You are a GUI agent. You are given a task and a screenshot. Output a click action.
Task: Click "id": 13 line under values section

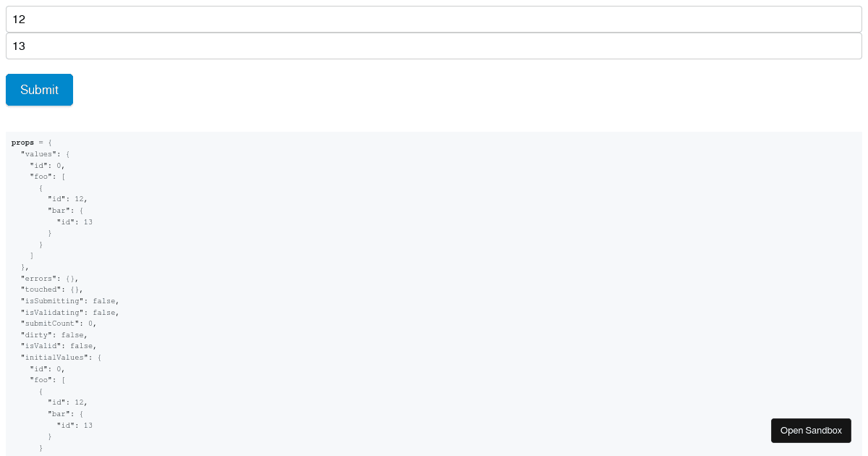(75, 221)
